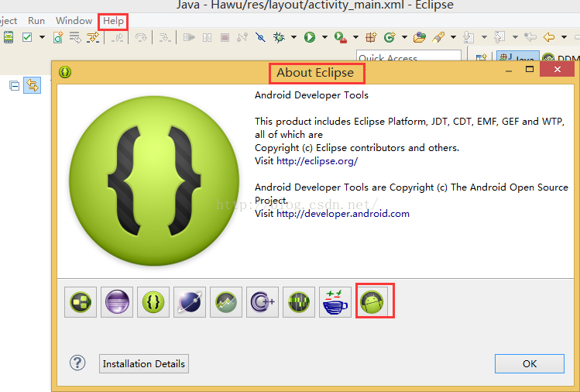
Task: Click the Terminate debug icon
Action: 225,37
